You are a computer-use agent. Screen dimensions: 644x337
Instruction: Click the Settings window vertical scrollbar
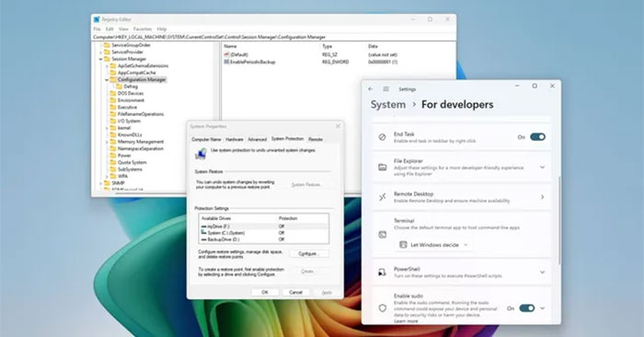coord(559,220)
